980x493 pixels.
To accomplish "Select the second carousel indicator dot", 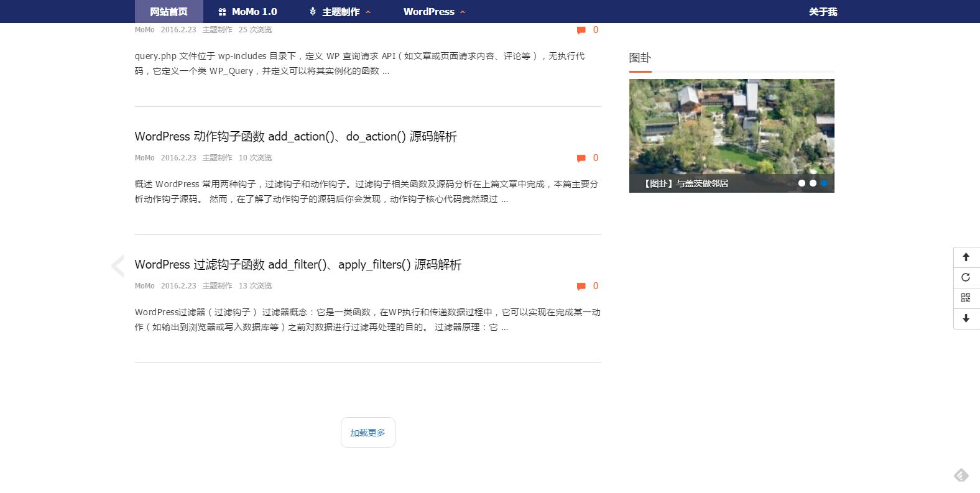I will pos(813,183).
